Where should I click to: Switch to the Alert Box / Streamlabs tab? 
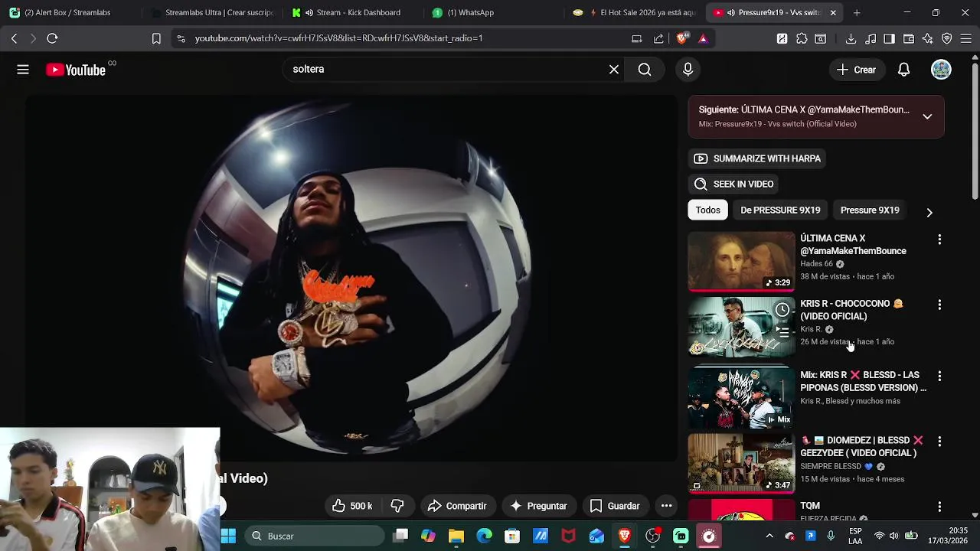click(69, 12)
